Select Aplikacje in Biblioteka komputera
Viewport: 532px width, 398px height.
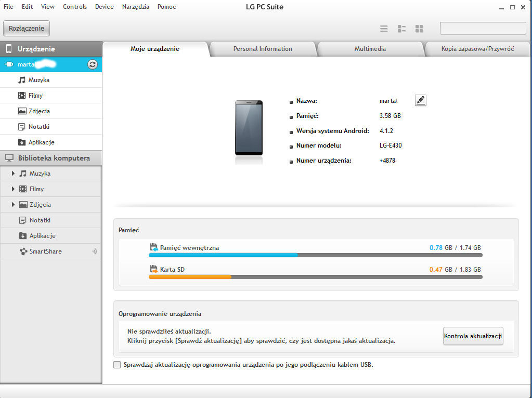click(x=51, y=236)
